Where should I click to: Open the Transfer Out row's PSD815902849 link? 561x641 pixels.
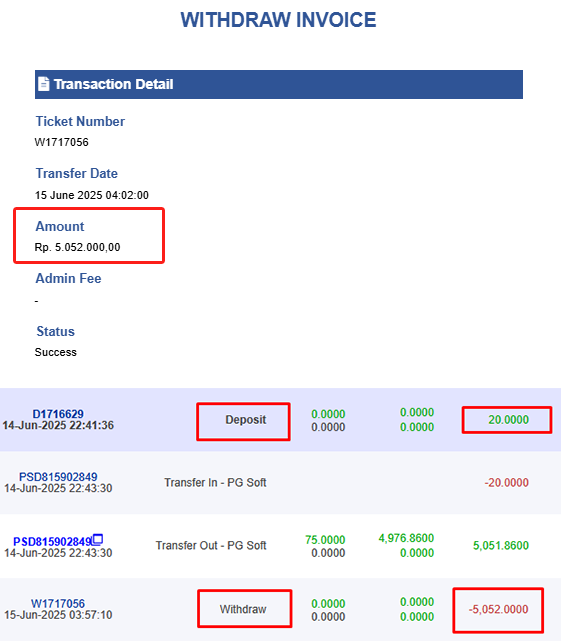click(x=52, y=542)
